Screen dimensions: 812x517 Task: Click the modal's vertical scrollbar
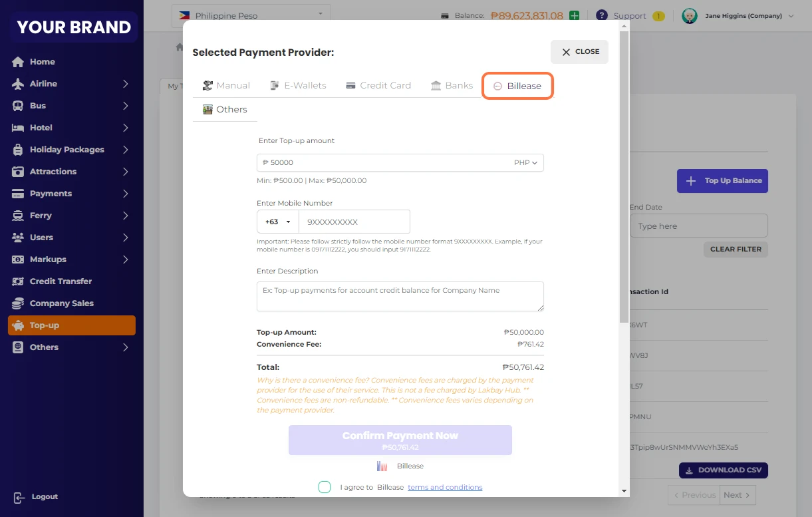(623, 200)
